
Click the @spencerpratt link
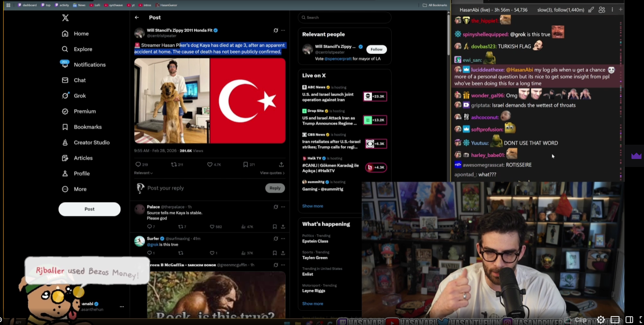tap(338, 59)
